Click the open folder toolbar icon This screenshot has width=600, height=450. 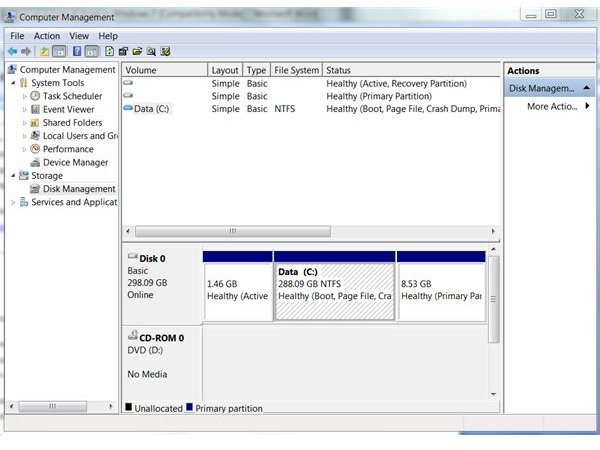pyautogui.click(x=137, y=51)
